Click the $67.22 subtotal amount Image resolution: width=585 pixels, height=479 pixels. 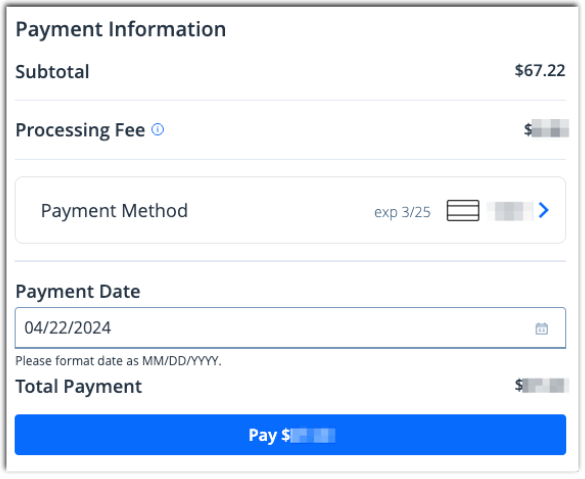point(540,71)
